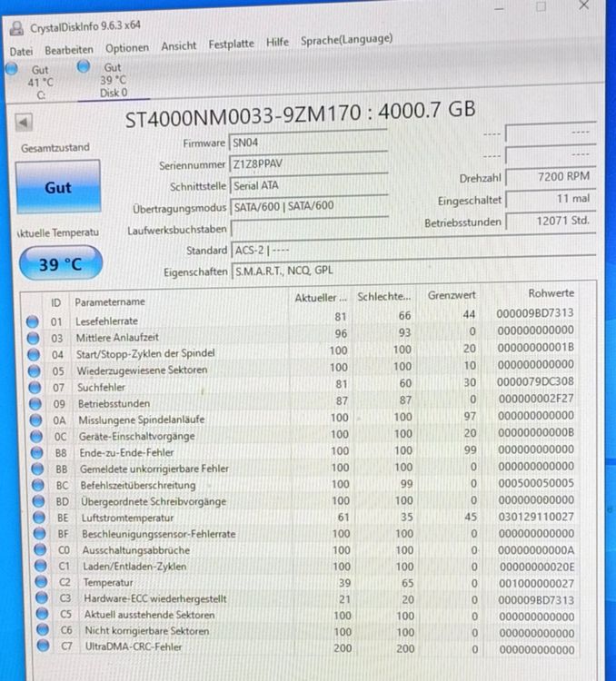The width and height of the screenshot is (616, 681).
Task: Click the Betriebsstunden value 12071 Std.
Action: pyautogui.click(x=551, y=221)
